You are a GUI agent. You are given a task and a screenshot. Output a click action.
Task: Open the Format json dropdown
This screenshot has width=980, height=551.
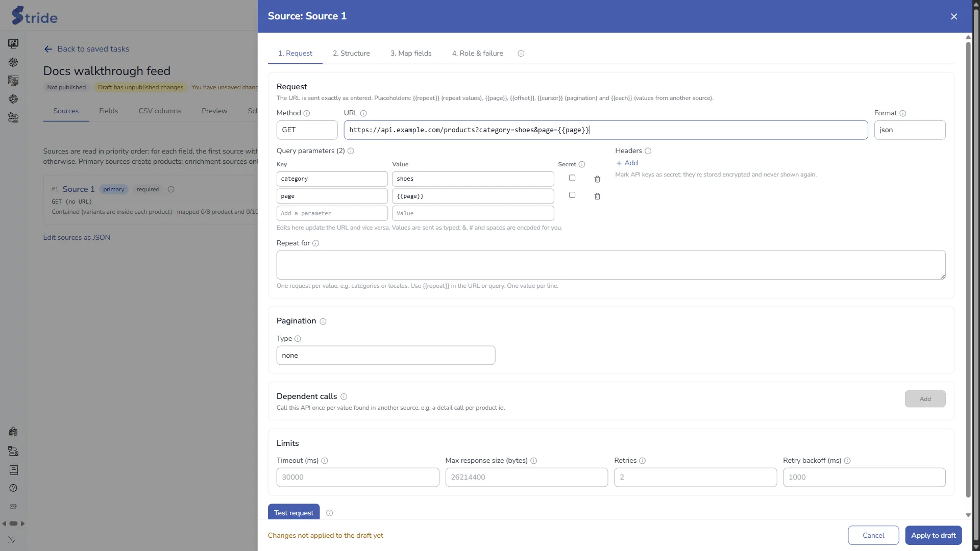point(910,130)
